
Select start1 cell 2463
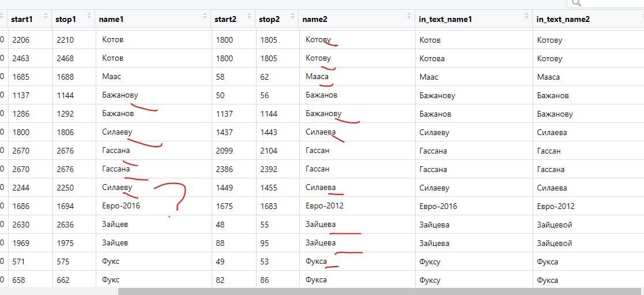(21, 58)
